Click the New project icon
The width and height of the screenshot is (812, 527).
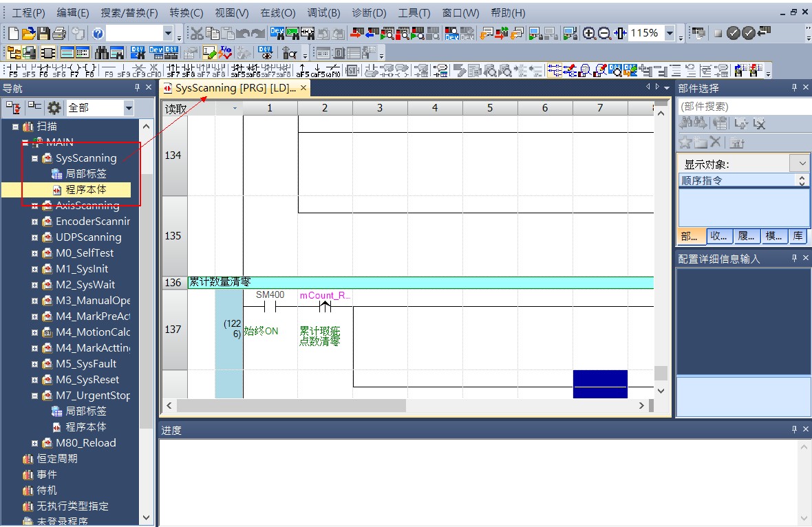point(14,33)
